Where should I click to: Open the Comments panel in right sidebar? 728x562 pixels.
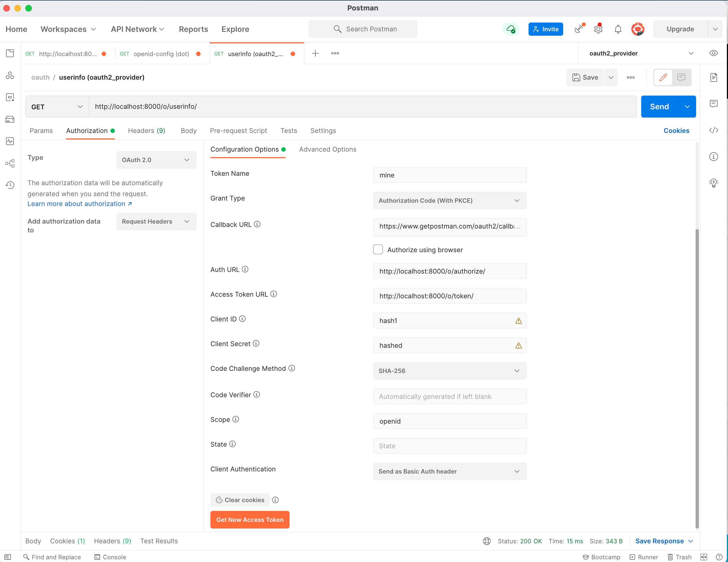(x=714, y=104)
